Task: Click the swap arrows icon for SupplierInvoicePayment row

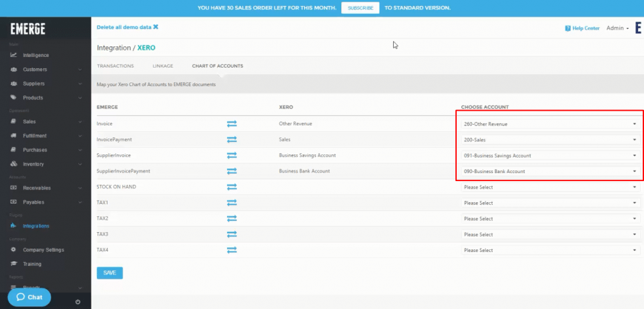Action: pyautogui.click(x=232, y=171)
